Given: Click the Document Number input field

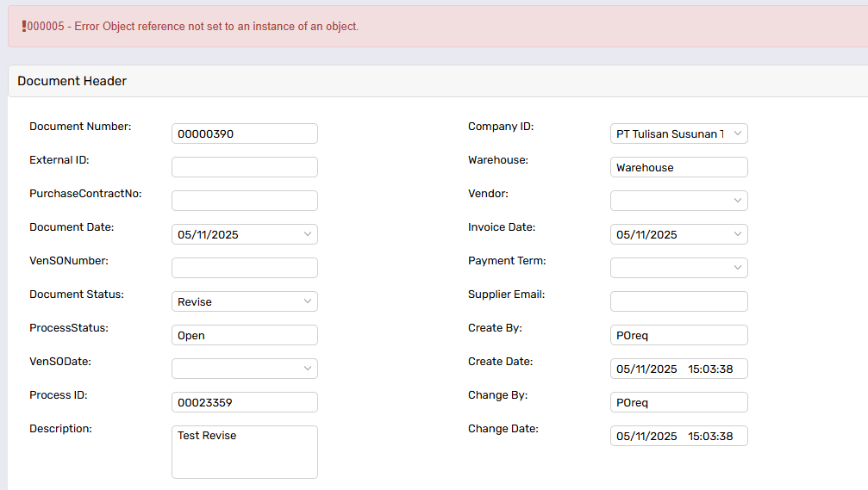Looking at the screenshot, I should (245, 133).
